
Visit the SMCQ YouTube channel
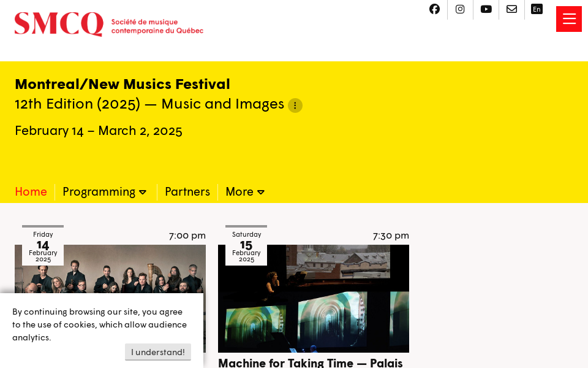click(486, 9)
